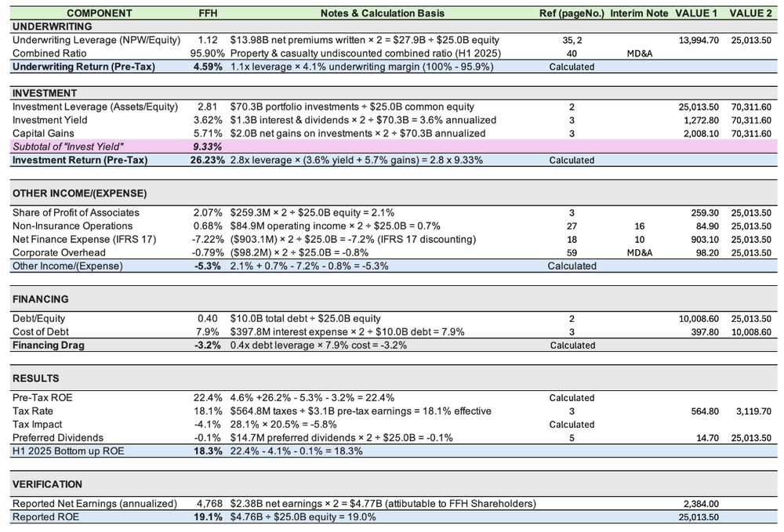Viewport: 784px width, 532px height.
Task: Click Reported Net Earnings (annualized) label
Action: [95, 504]
